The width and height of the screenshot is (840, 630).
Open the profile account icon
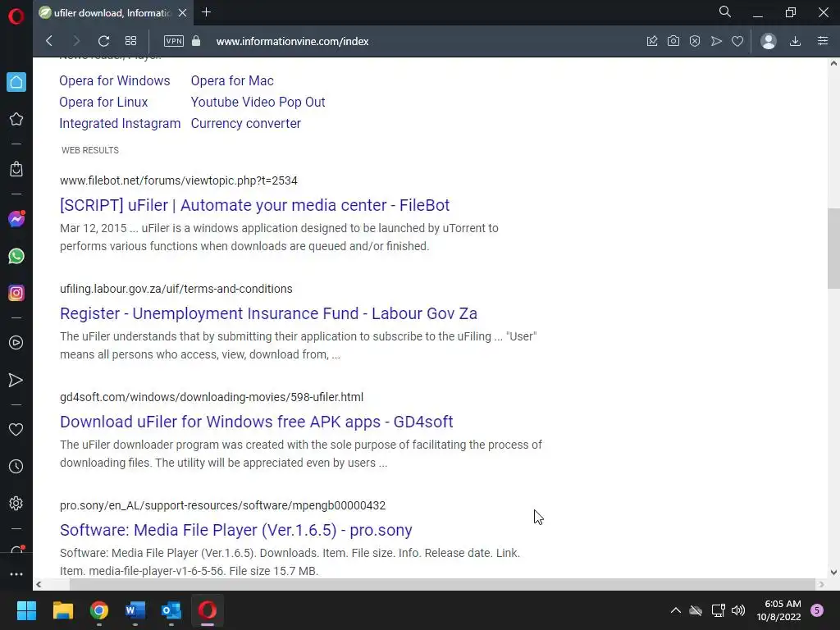(x=768, y=41)
